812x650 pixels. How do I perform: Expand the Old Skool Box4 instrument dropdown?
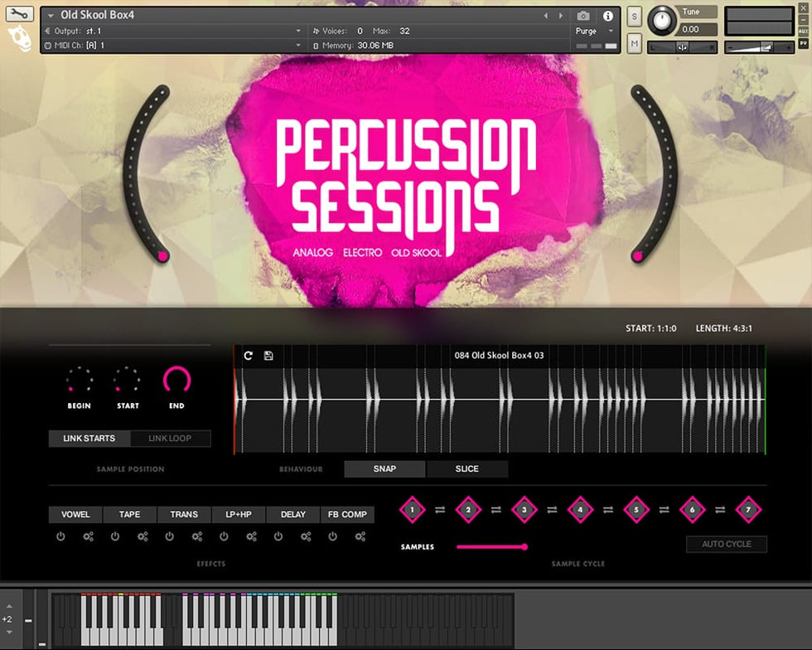51,16
